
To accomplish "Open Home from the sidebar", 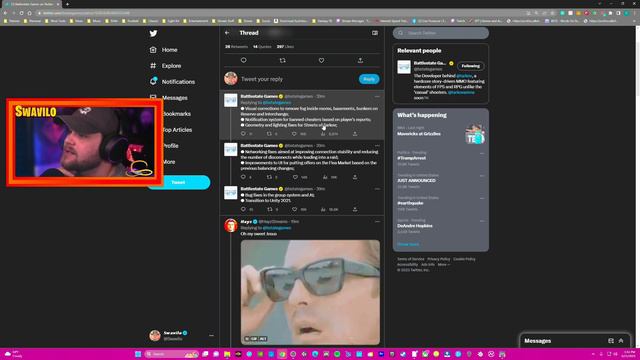I will pyautogui.click(x=164, y=50).
